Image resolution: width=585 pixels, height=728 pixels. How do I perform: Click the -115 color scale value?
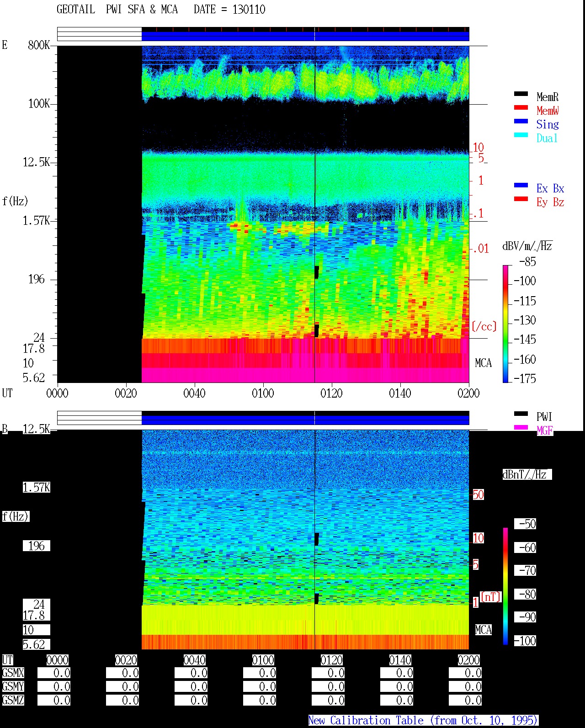pos(525,301)
